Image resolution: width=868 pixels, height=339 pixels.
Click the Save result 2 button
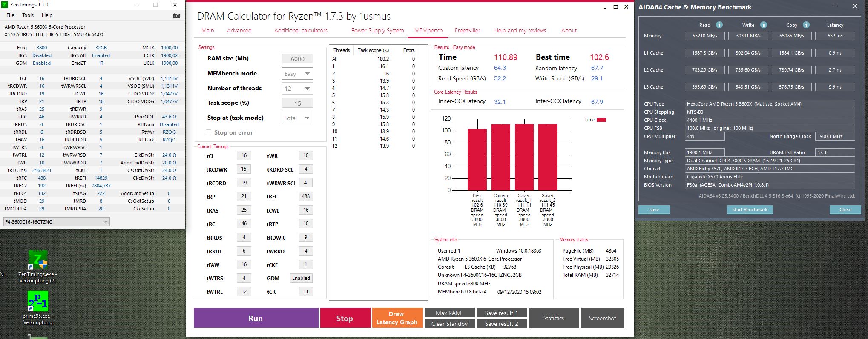coord(502,323)
